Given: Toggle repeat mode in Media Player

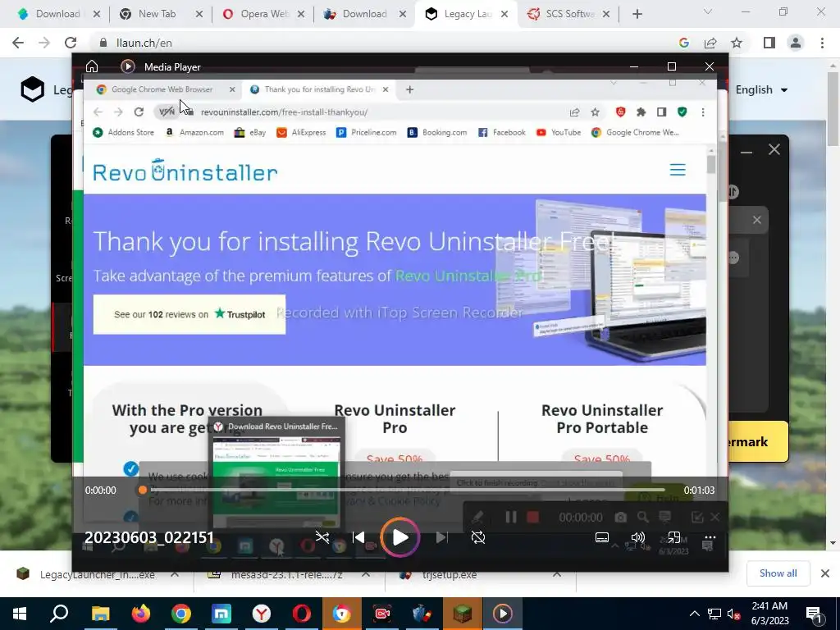Looking at the screenshot, I should click(478, 537).
